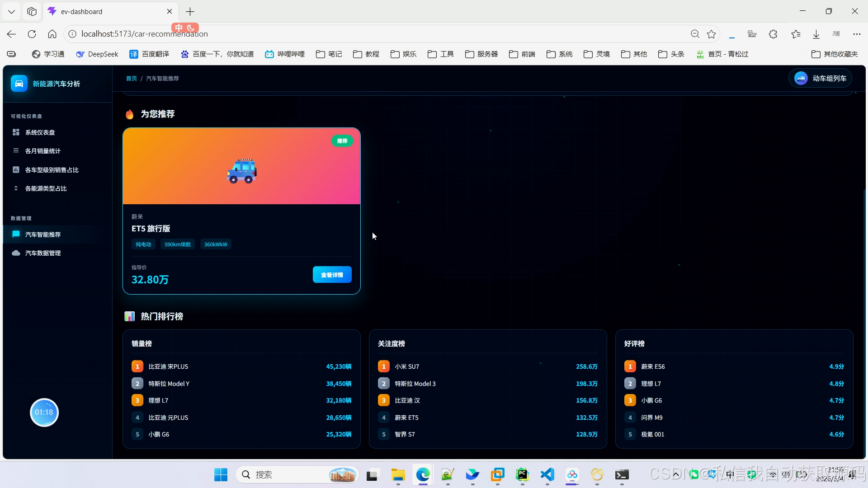This screenshot has width=868, height=488.
Task: Open the terminal icon on taskbar
Action: tap(622, 474)
